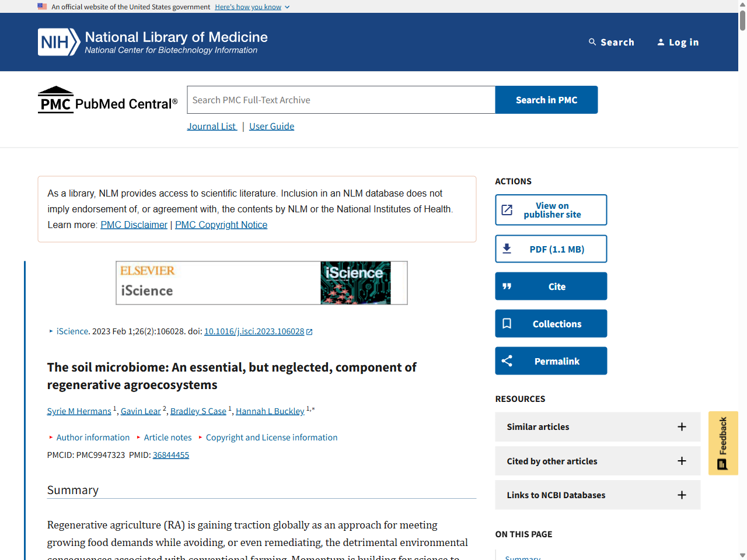
Task: Click the Log in user icon
Action: point(661,42)
